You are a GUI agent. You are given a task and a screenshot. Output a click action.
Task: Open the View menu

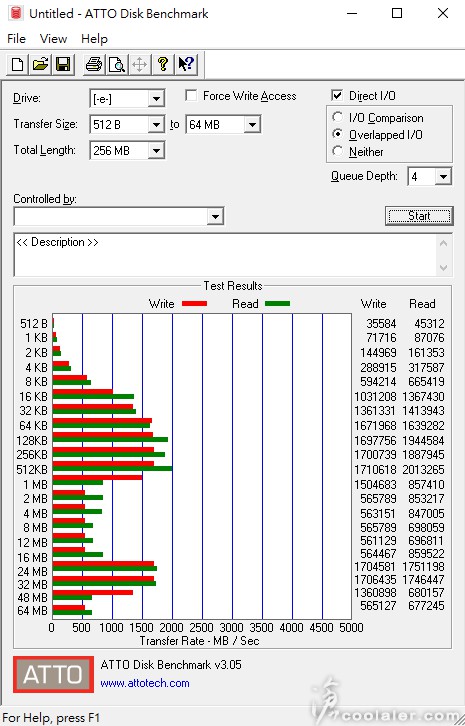(x=53, y=38)
